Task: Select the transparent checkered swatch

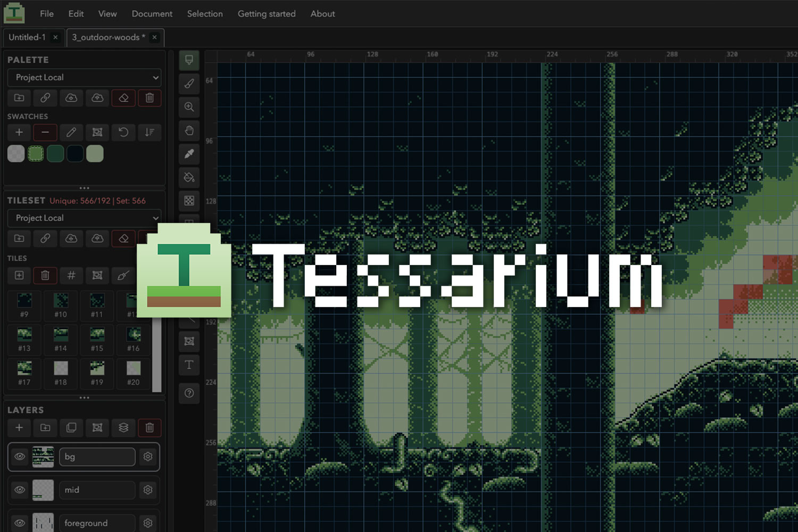Action: point(16,154)
